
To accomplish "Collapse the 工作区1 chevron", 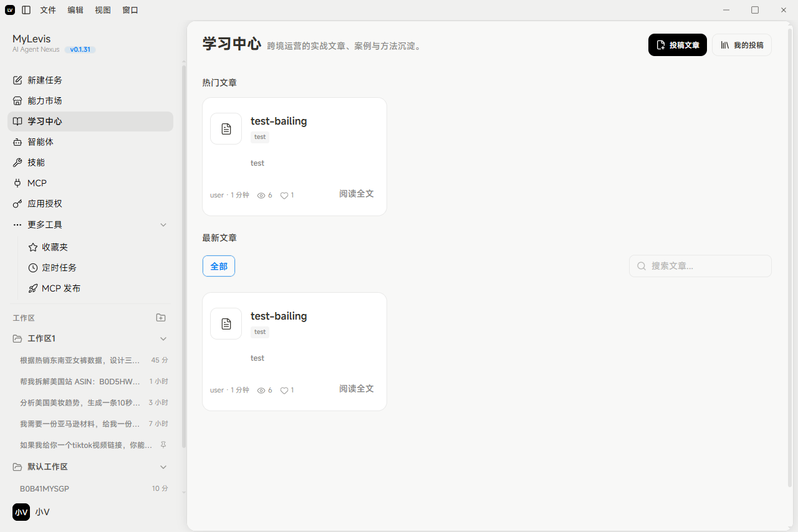I will point(163,339).
